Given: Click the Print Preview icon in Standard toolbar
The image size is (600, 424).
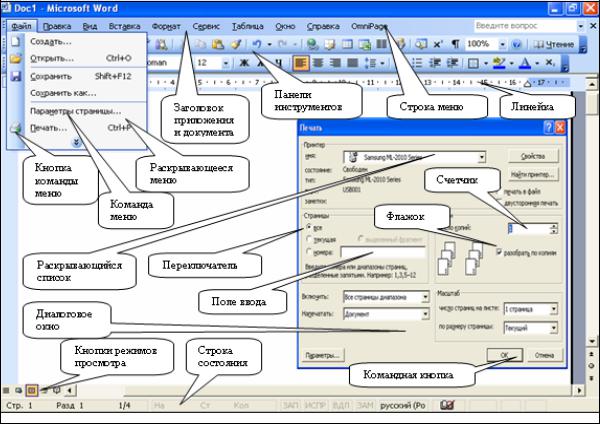Looking at the screenshot, I should point(161,44).
